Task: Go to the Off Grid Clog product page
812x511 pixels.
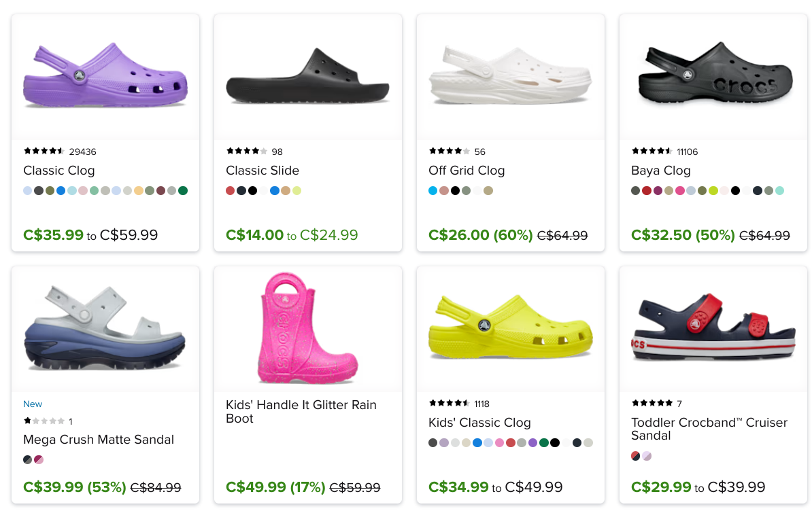Action: 467,171
